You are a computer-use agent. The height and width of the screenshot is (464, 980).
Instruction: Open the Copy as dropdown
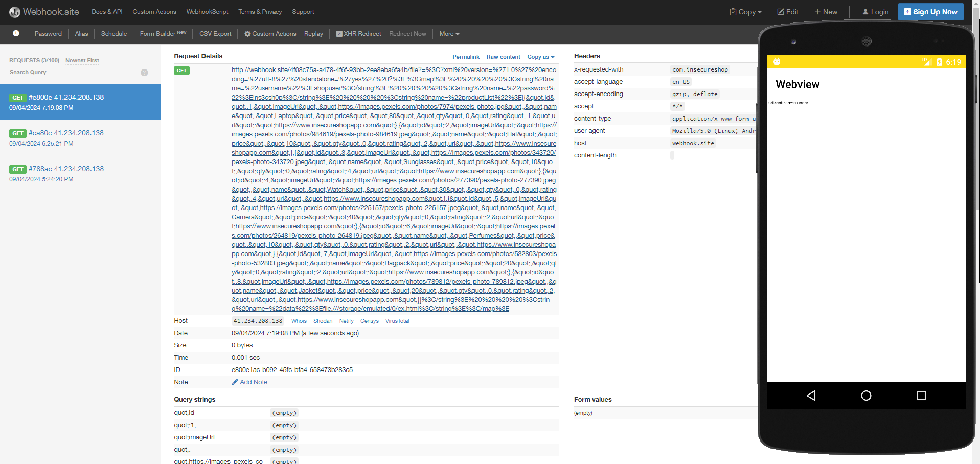(541, 57)
